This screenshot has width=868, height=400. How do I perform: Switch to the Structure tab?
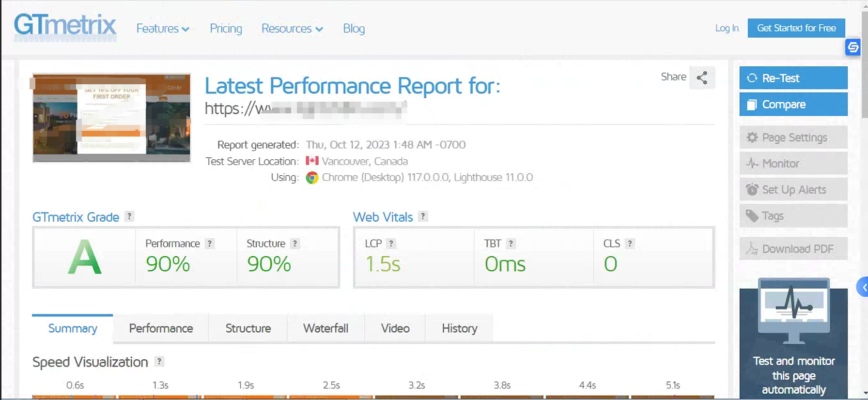(248, 328)
